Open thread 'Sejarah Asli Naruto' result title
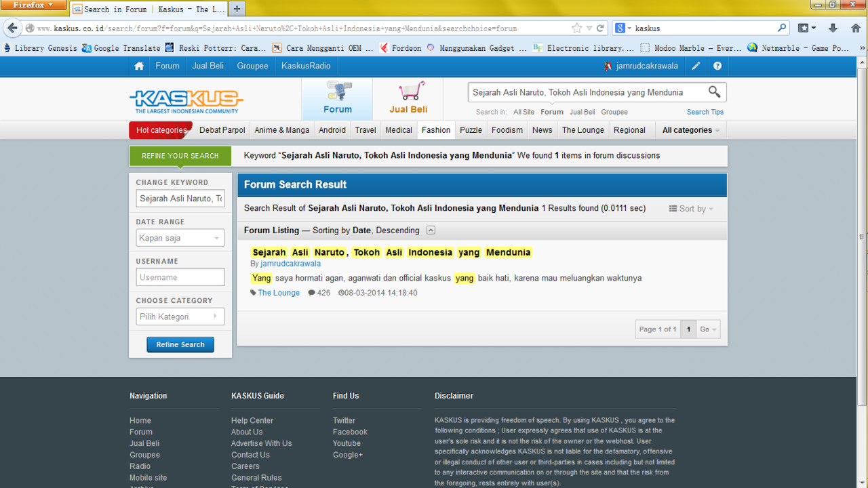The width and height of the screenshot is (868, 488). [392, 252]
